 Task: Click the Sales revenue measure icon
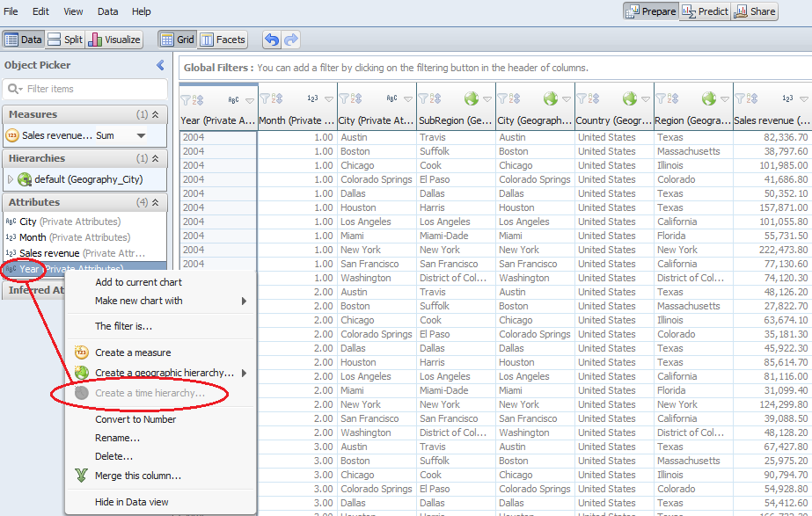click(x=12, y=135)
